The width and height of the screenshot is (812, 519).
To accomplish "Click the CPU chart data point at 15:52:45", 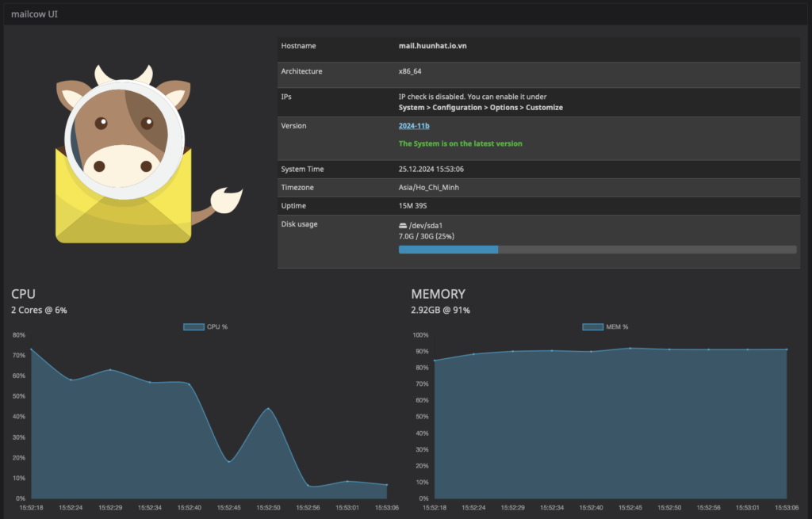I will (x=229, y=462).
